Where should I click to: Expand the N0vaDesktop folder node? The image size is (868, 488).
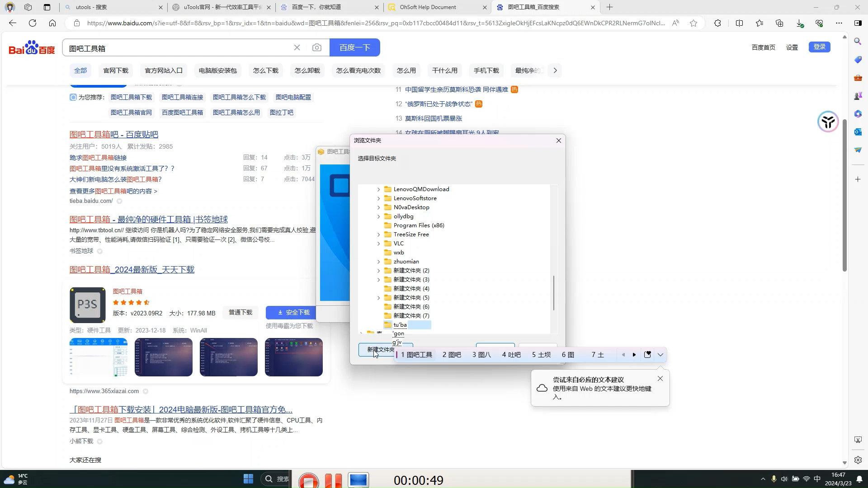[x=379, y=207]
